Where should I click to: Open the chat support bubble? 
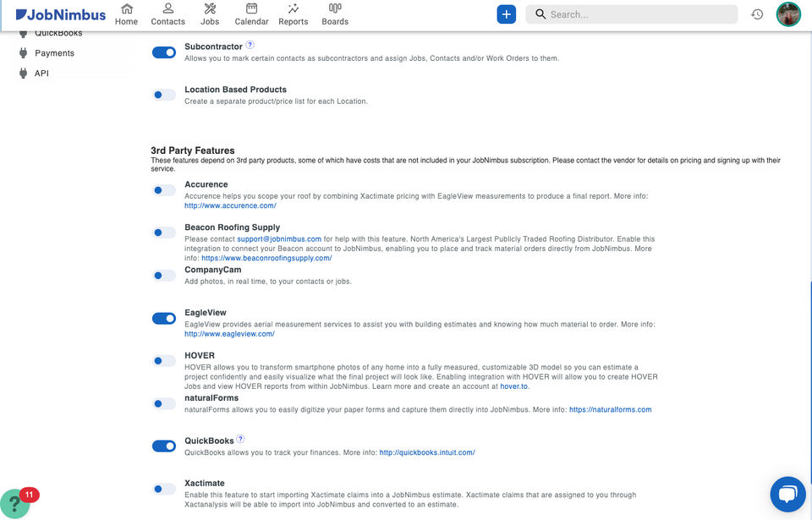click(787, 494)
